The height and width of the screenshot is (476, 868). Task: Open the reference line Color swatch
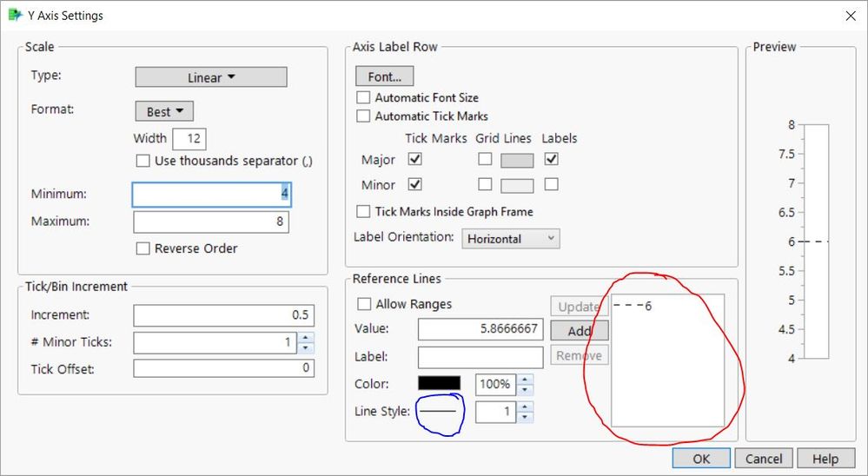pos(439,384)
